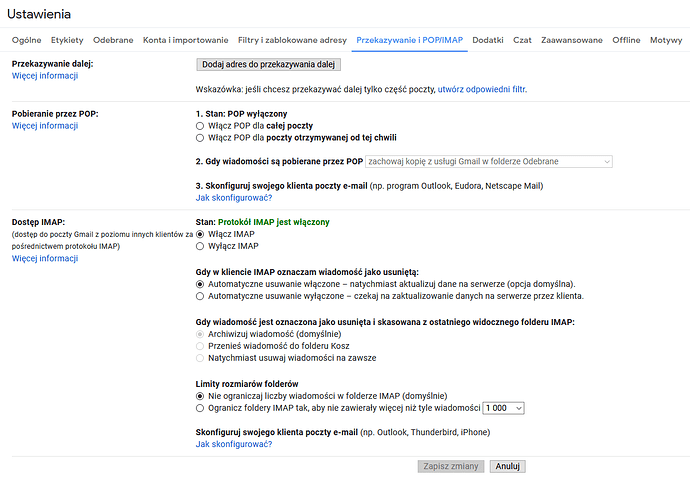The width and height of the screenshot is (690, 484).
Task: Go to the 'Etykiety' tab
Action: [67, 40]
